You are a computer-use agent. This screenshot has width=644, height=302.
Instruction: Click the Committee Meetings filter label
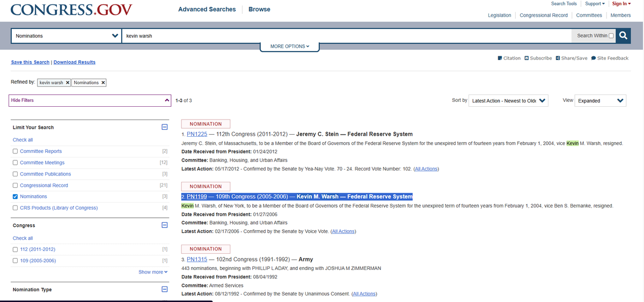point(42,163)
